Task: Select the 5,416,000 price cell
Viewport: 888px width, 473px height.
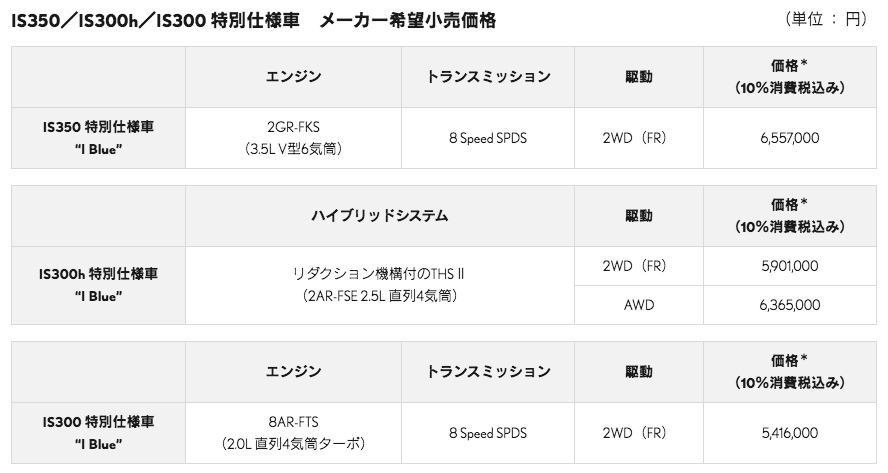Action: tap(789, 433)
